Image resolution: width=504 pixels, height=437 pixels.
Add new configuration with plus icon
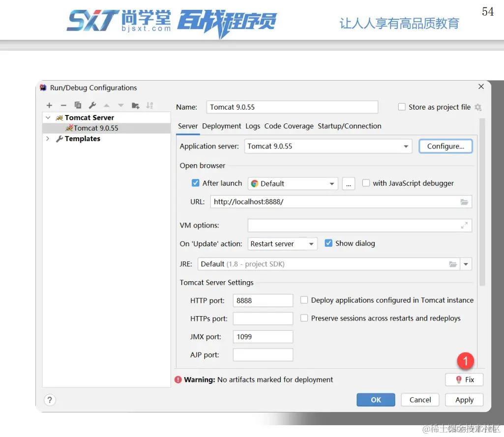(49, 105)
